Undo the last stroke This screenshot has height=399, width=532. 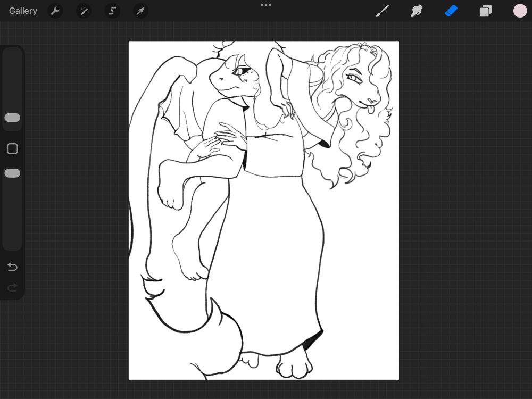(x=12, y=267)
